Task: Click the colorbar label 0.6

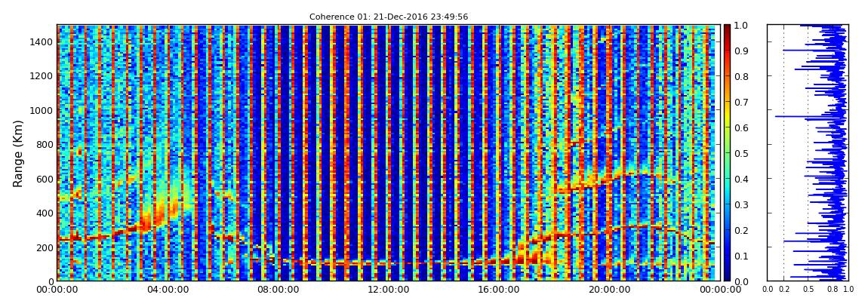Action: point(743,127)
